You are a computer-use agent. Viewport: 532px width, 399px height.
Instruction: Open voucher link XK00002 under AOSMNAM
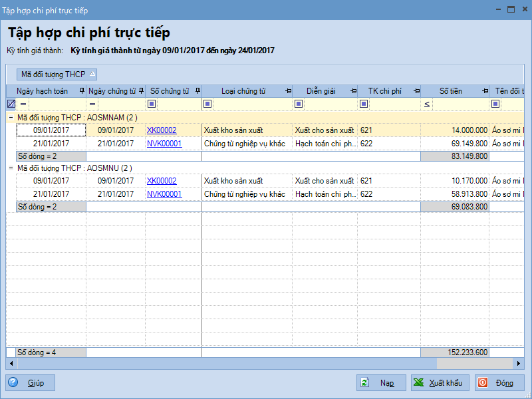162,130
